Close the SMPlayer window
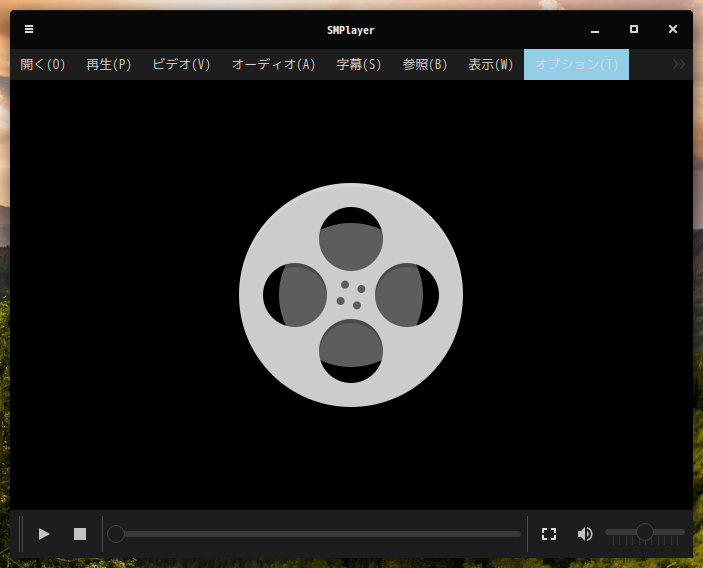The width and height of the screenshot is (703, 568). (x=673, y=29)
